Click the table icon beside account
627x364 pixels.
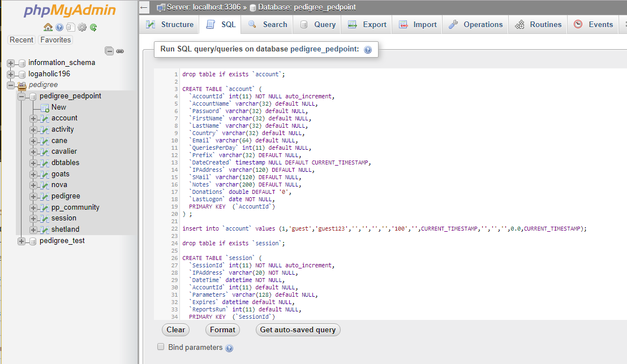click(44, 119)
